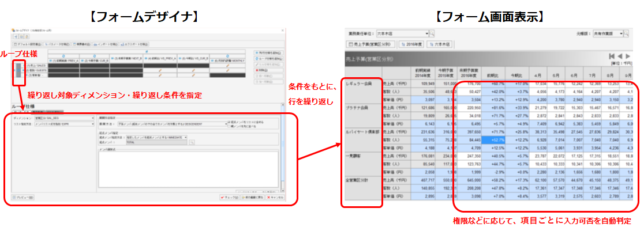Go to previous page using left arrow

pos(619,56)
